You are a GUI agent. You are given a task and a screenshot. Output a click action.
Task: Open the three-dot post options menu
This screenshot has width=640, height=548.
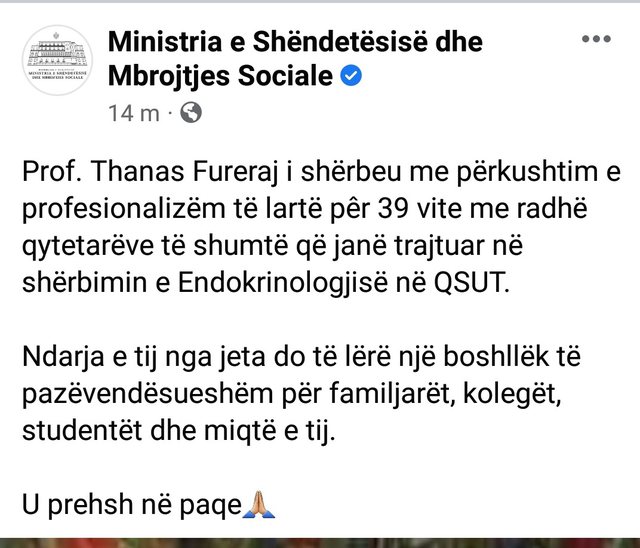pos(596,39)
